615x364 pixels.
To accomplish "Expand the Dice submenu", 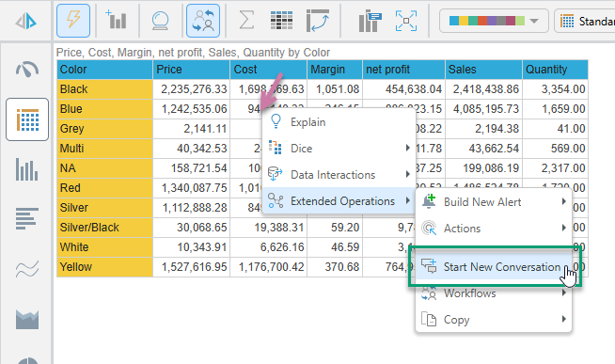I will [339, 149].
